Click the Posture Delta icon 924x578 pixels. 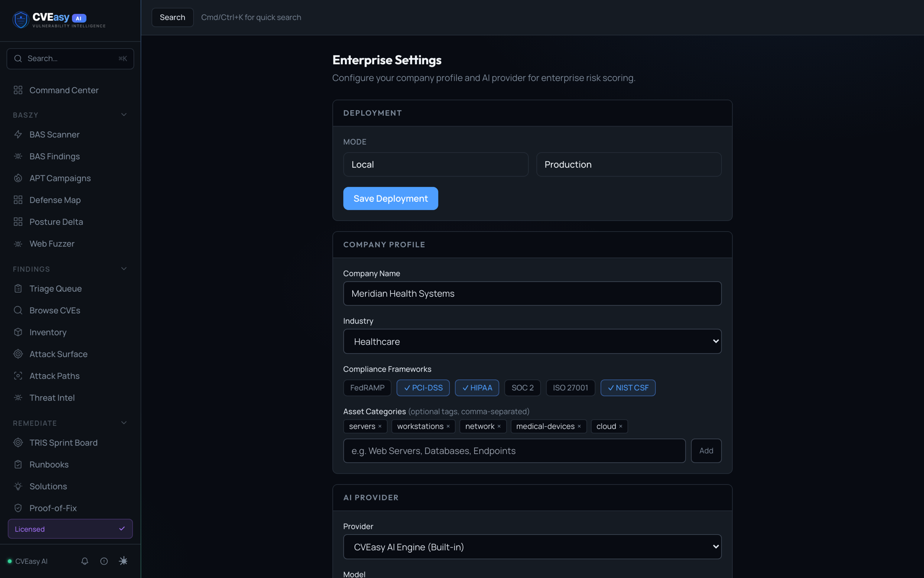click(x=18, y=222)
